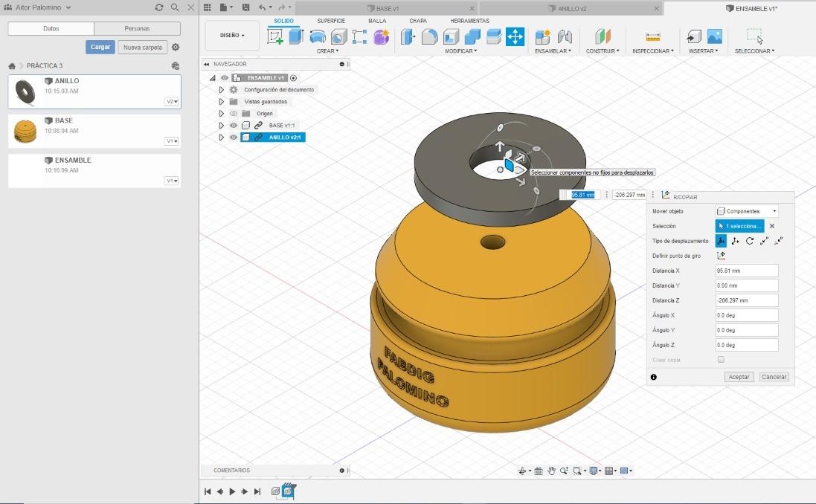Refresh the data panel
This screenshot has height=504, width=816.
[x=159, y=7]
